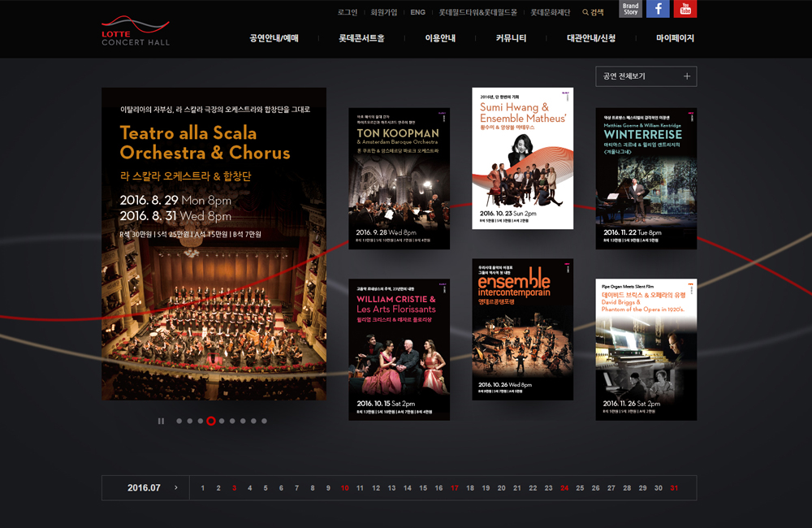Screen dimensions: 812x528
Task: Select the active red fourth slideshow dot
Action: click(211, 422)
